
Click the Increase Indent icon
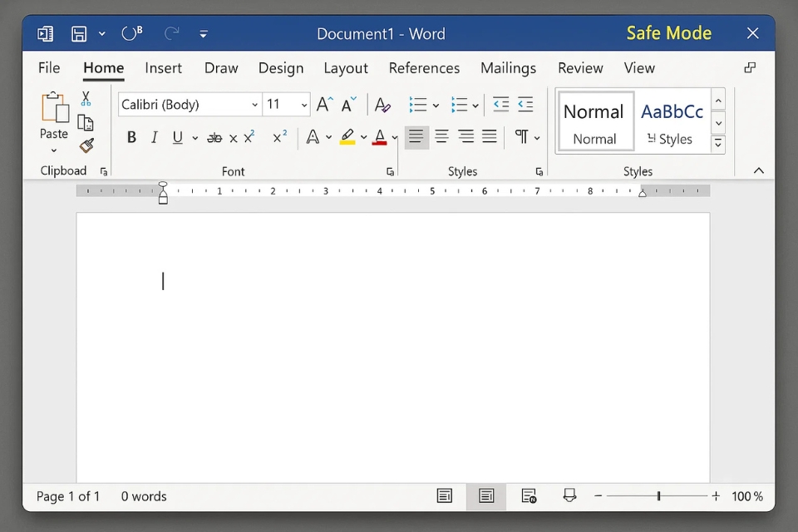(x=525, y=105)
